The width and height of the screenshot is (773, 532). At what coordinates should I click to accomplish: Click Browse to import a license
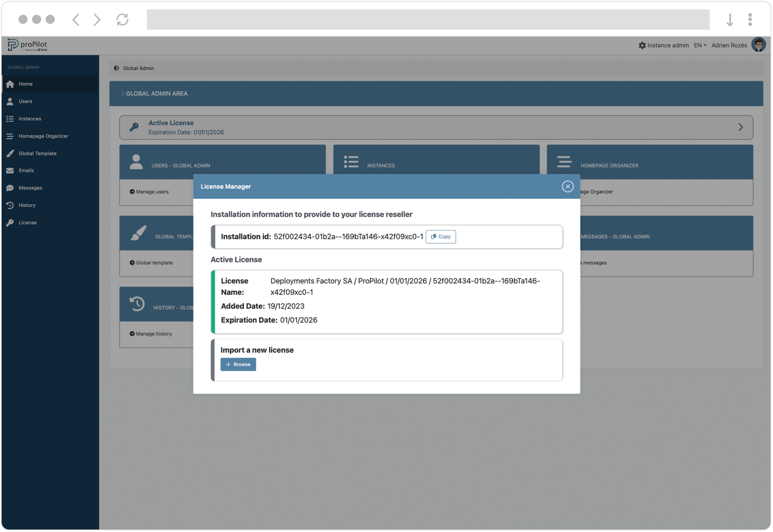pos(238,364)
